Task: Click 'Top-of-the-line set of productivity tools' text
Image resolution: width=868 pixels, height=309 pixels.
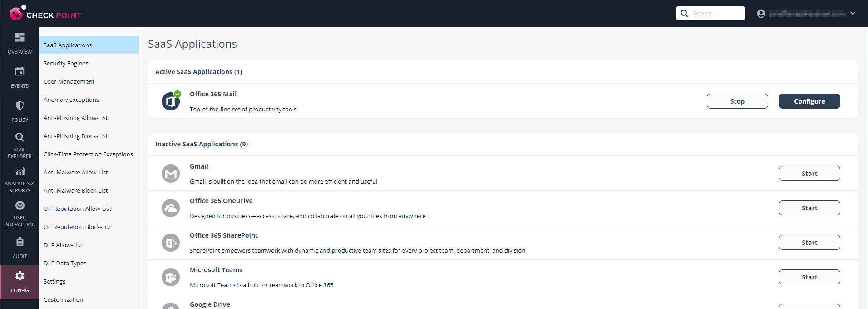Action: click(243, 109)
